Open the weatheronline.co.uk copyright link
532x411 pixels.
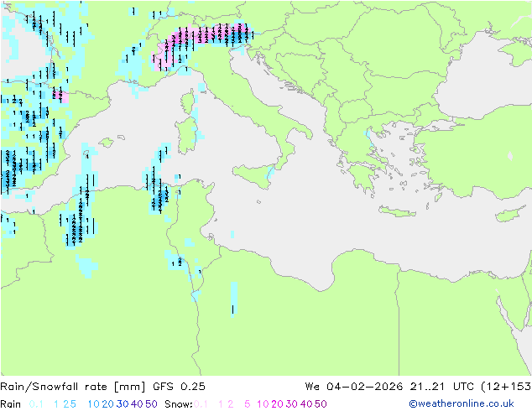coord(461,404)
